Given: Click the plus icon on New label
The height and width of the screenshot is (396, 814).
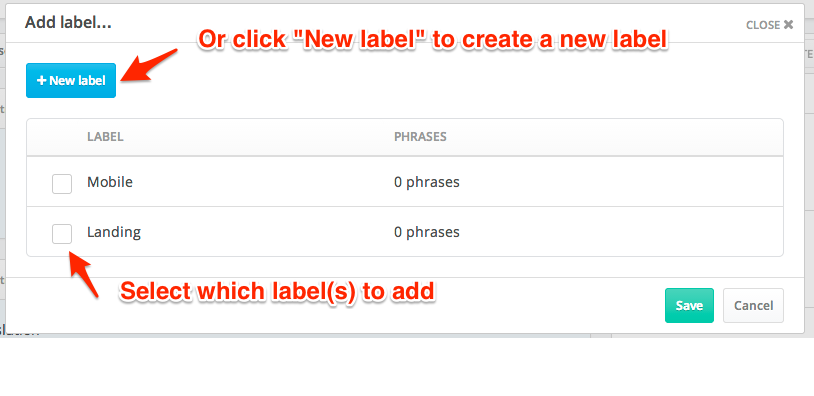Looking at the screenshot, I should click(x=42, y=80).
